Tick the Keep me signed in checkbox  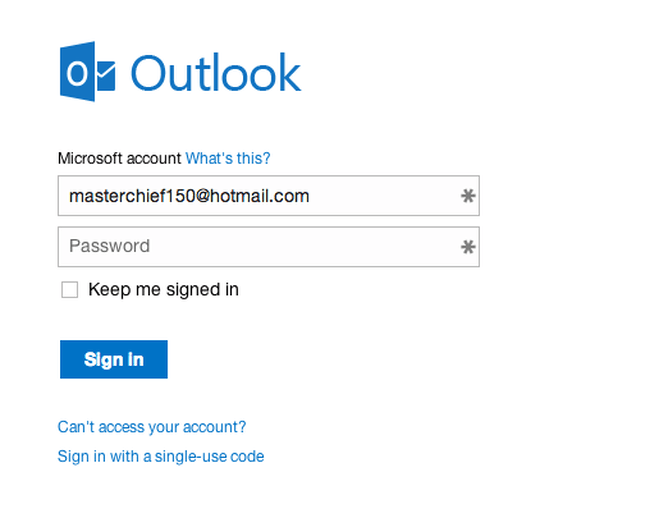click(69, 290)
